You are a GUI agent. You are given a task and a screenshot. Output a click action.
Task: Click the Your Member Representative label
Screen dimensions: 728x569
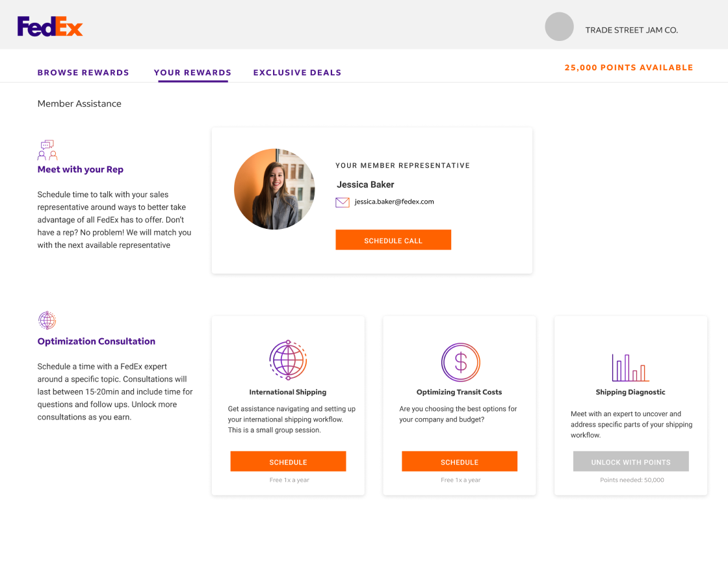[402, 165]
